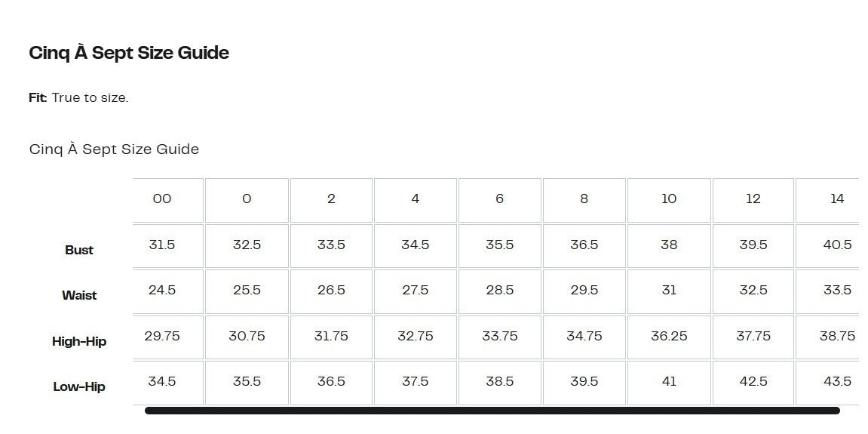This screenshot has width=868, height=434.
Task: Click the "True to size." fit text
Action: 90,98
